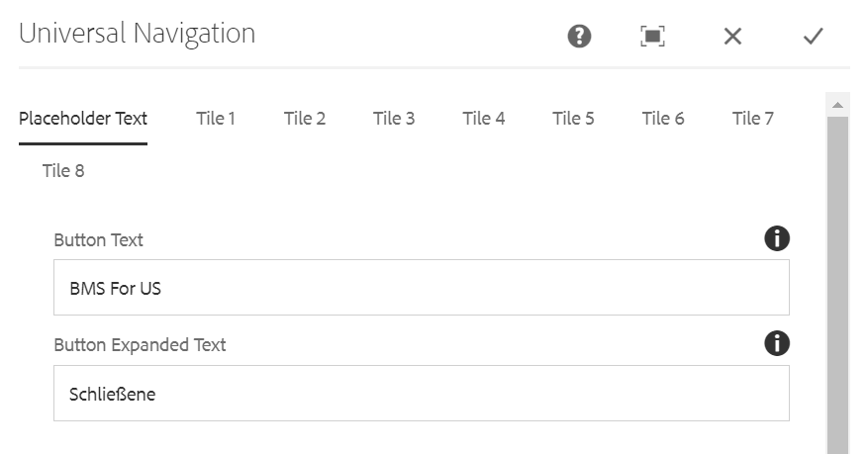Select the Tile 3 tab
The image size is (868, 454).
click(394, 119)
